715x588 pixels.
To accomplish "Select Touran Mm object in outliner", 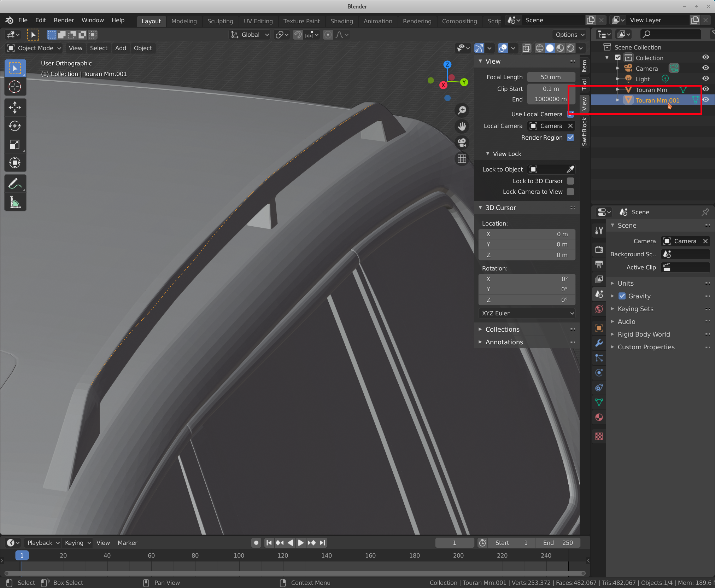I will pyautogui.click(x=651, y=90).
